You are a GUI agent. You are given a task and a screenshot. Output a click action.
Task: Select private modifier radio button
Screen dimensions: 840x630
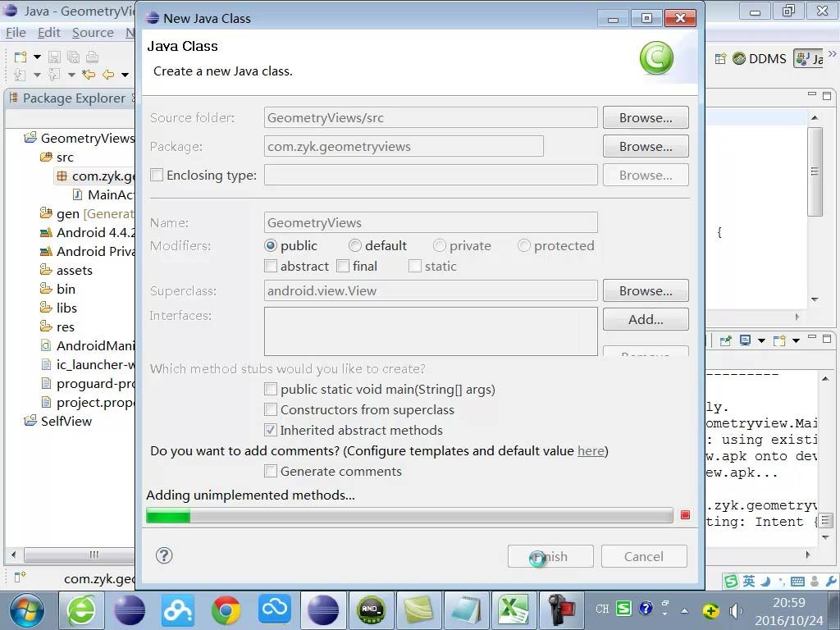(x=440, y=246)
